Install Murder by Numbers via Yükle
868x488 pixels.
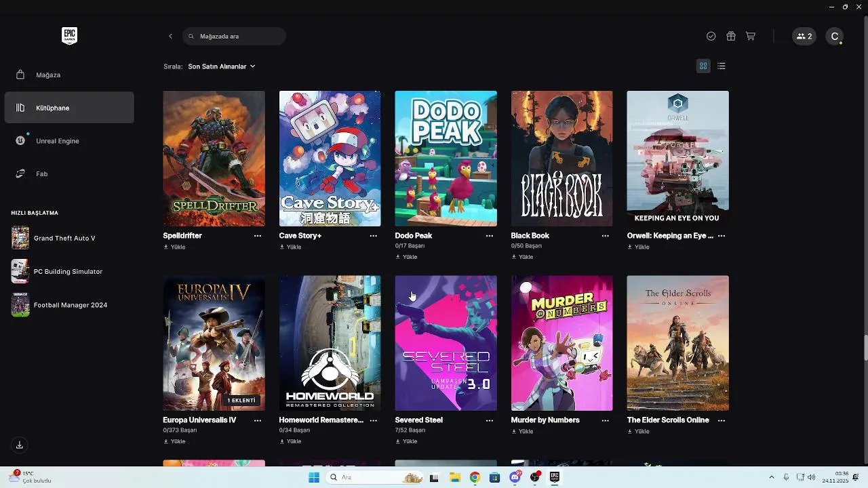522,432
